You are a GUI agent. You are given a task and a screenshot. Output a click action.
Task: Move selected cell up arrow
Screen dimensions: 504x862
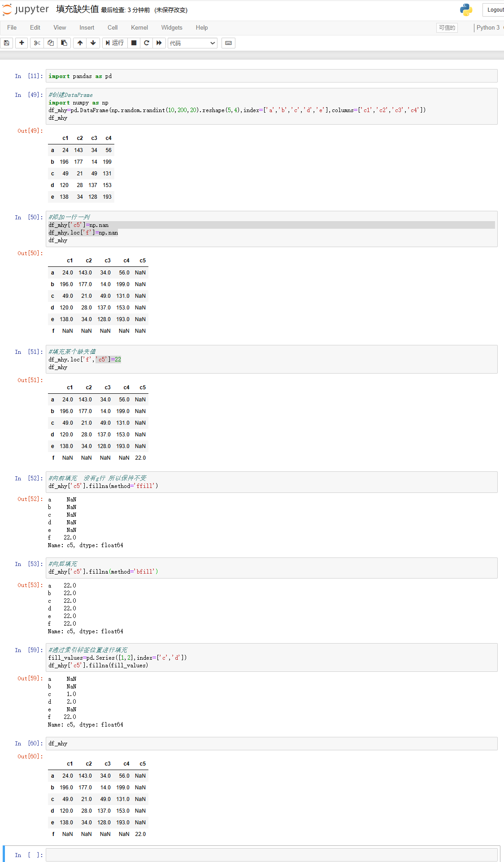coord(80,43)
